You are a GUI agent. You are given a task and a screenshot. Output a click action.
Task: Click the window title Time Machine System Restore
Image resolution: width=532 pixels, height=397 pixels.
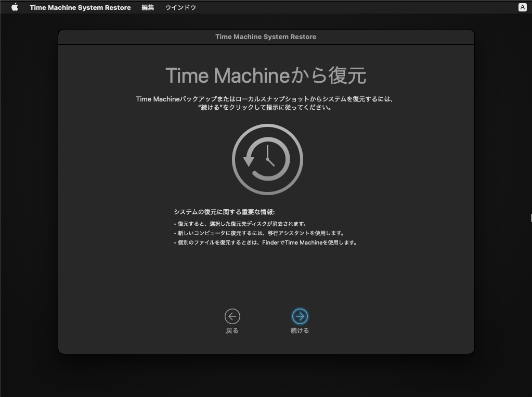(266, 36)
